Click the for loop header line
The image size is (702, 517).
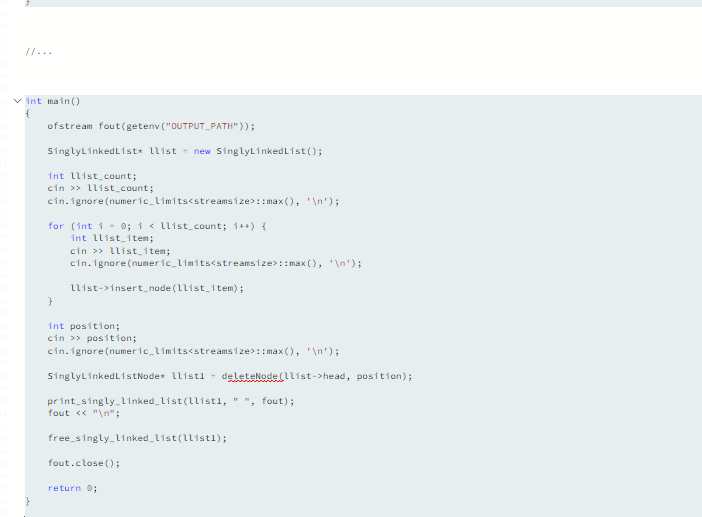(157, 226)
